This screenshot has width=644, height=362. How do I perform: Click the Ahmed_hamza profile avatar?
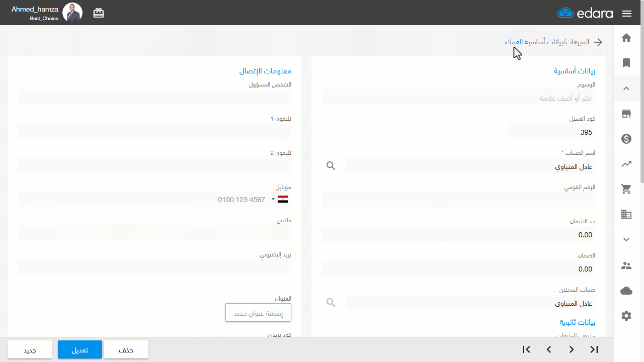[x=72, y=13]
